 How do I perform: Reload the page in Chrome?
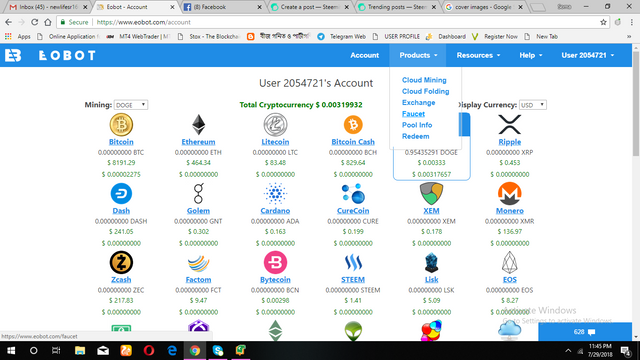[x=35, y=22]
